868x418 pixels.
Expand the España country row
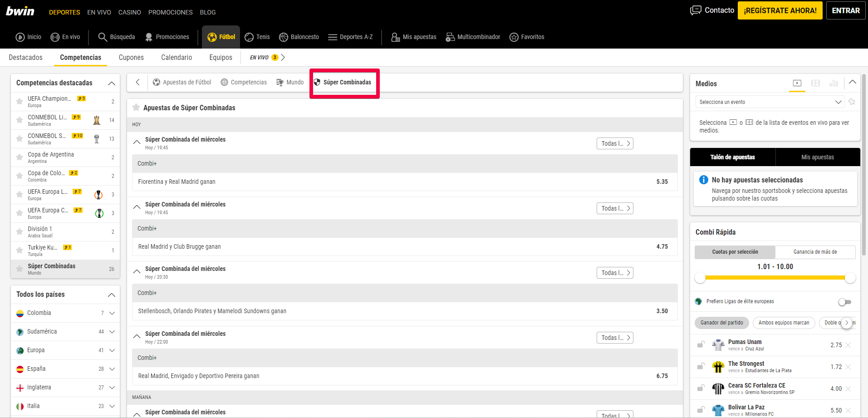coord(112,369)
